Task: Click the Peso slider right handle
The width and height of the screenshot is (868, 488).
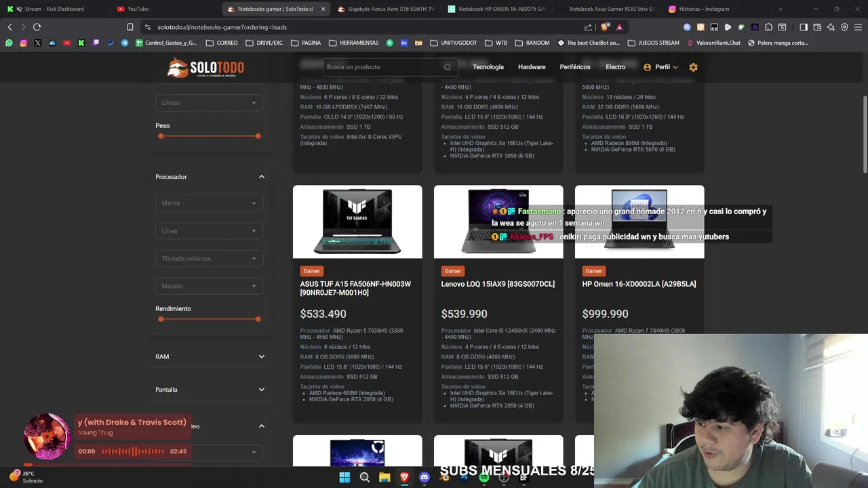Action: click(x=258, y=136)
